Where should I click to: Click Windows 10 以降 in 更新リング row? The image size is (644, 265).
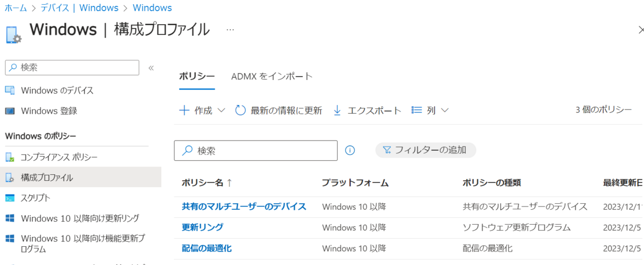[354, 227]
